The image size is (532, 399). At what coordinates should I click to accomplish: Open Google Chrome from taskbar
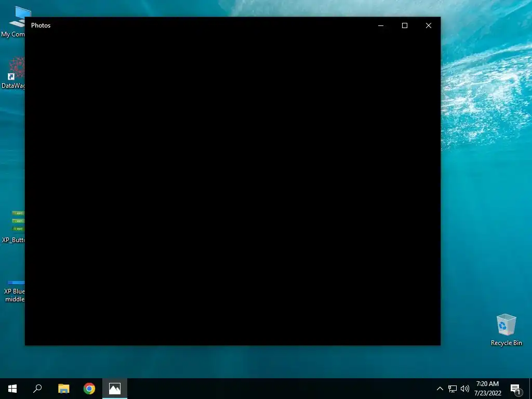tap(89, 389)
